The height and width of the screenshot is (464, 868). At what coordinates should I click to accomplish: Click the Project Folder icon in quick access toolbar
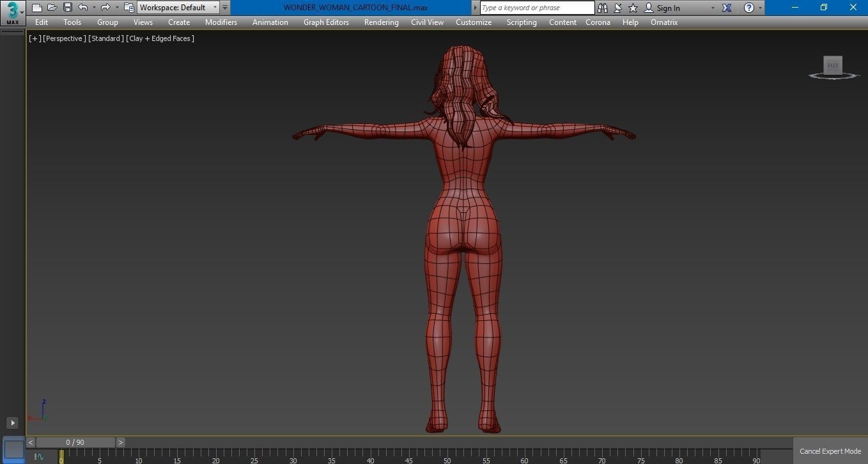(x=128, y=8)
